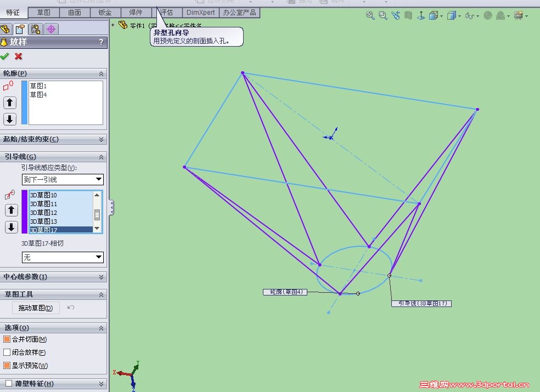
Task: Switch to the 焊件 tab
Action: click(136, 13)
